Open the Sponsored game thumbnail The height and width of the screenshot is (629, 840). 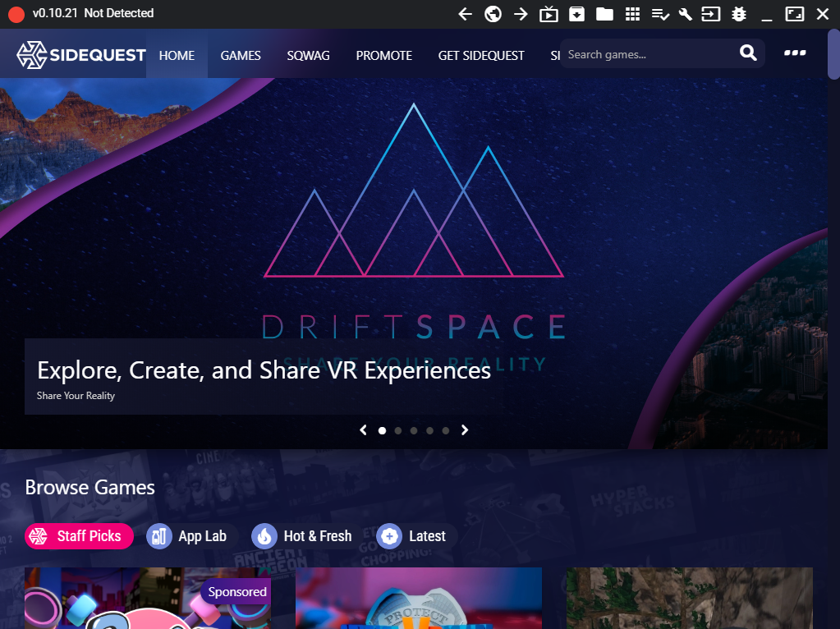click(148, 598)
